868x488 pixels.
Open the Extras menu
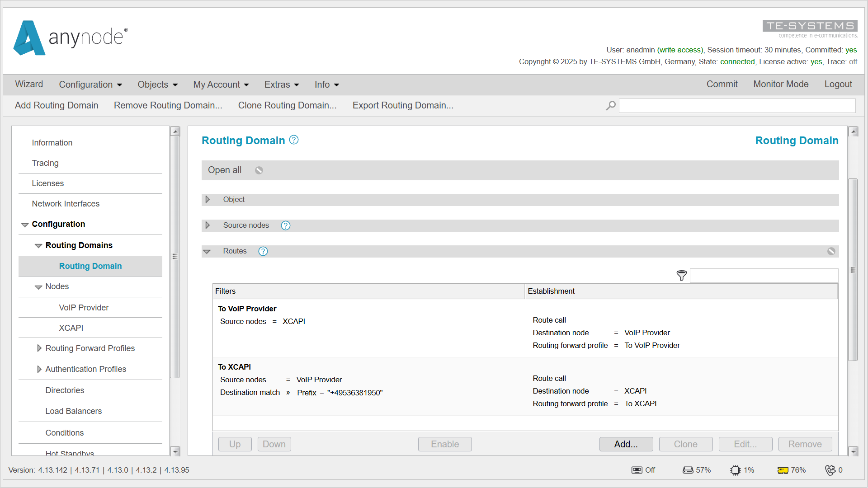(x=281, y=84)
